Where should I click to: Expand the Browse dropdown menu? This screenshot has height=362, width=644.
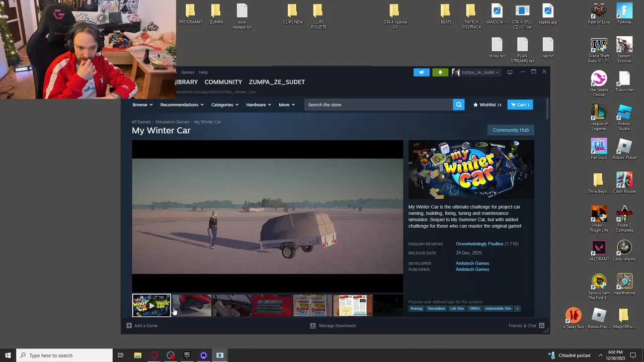tap(143, 105)
